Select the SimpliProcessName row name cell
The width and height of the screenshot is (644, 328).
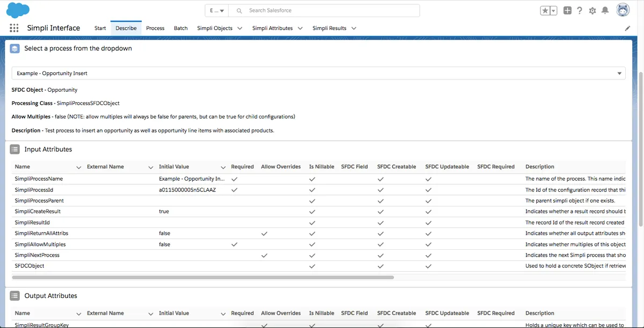[x=39, y=179]
